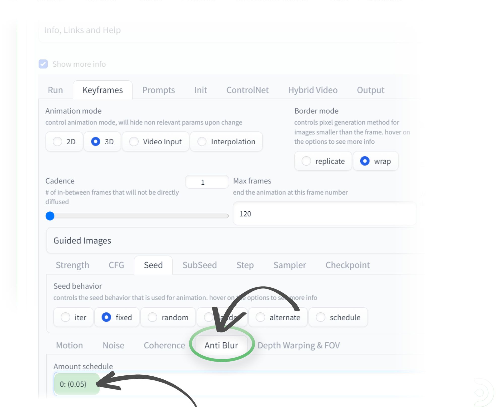Click the Anti Blur tab
Image resolution: width=504 pixels, height=420 pixels.
click(221, 345)
